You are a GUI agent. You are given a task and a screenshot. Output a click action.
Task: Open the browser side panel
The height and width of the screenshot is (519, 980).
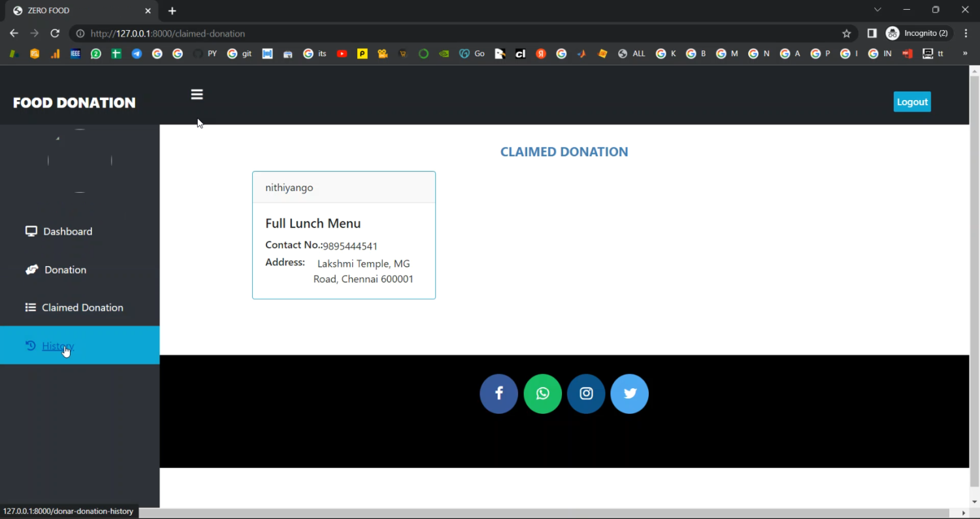pyautogui.click(x=872, y=33)
